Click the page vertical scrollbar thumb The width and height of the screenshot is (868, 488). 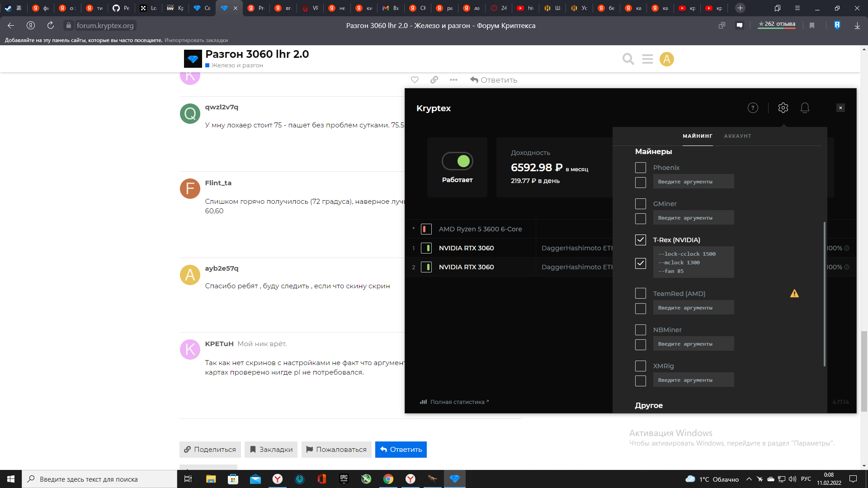tap(864, 371)
